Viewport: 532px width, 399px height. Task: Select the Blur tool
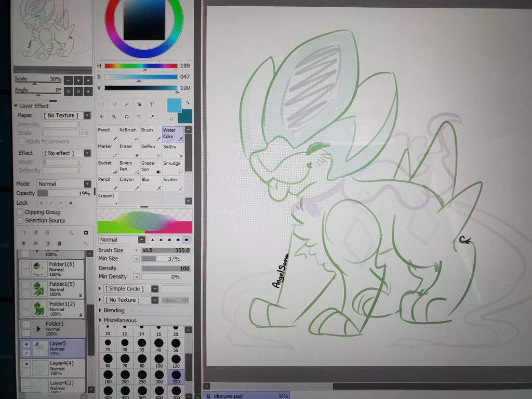(x=151, y=183)
